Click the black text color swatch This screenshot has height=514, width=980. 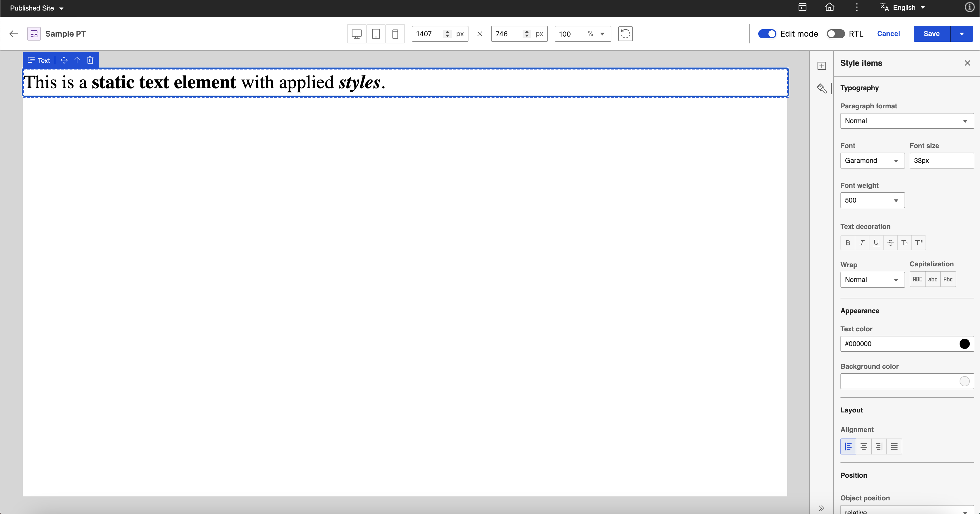[x=964, y=344]
